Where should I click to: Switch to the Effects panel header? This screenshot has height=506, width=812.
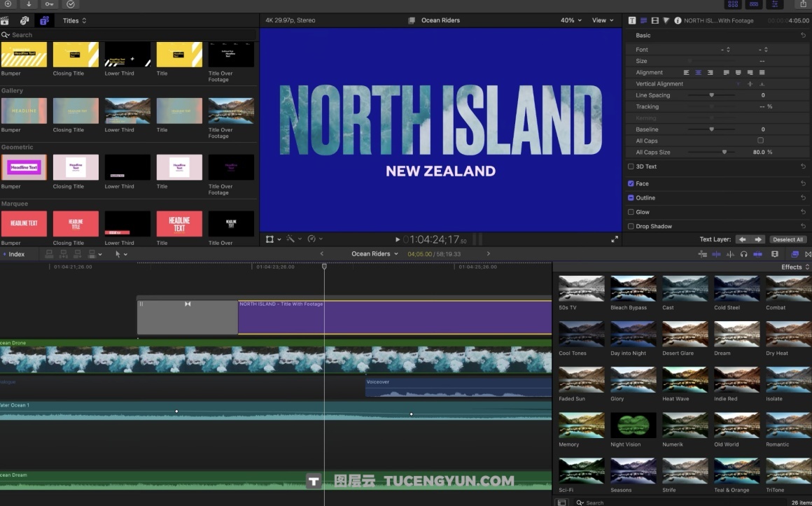(792, 267)
